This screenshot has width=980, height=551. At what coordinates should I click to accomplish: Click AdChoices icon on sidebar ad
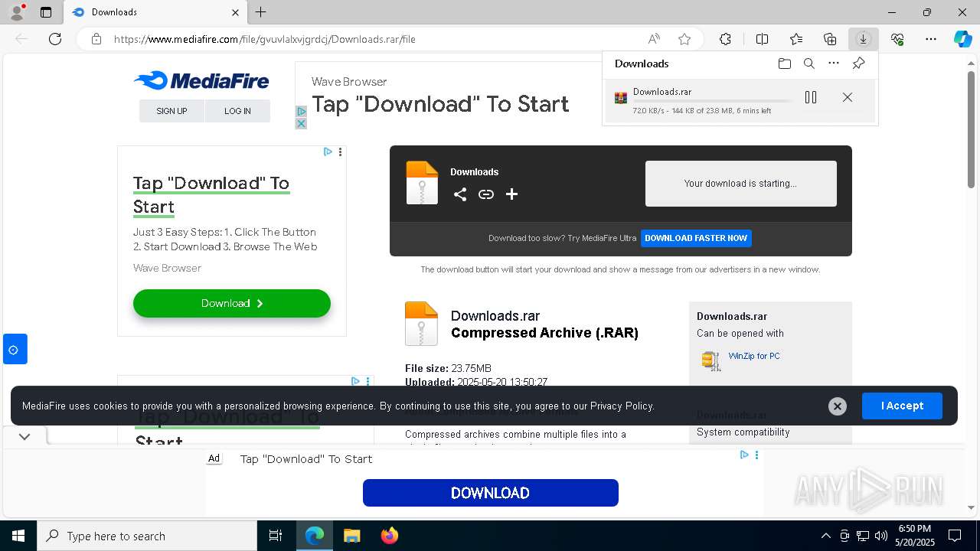coord(328,152)
